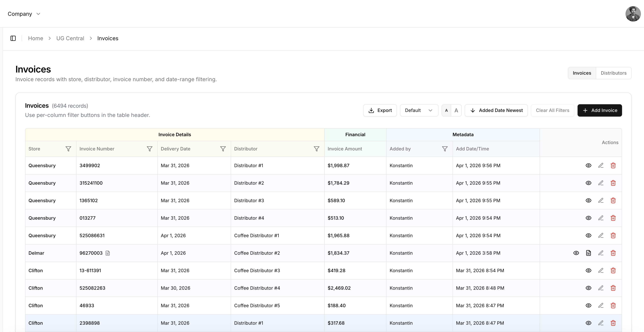Image resolution: width=644 pixels, height=332 pixels.
Task: Change sort order Added Date Newest
Action: 496,110
